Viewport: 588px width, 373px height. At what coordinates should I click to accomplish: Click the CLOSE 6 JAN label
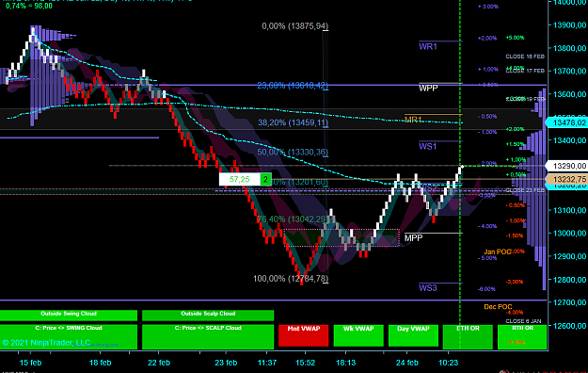[523, 321]
